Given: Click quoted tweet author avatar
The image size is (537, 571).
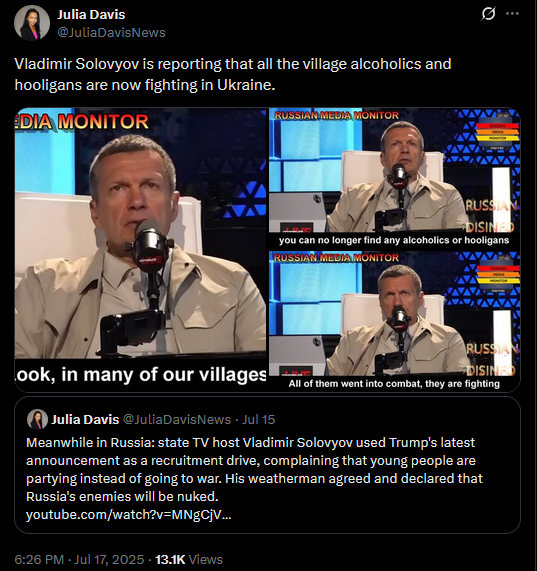Looking at the screenshot, I should (37, 419).
